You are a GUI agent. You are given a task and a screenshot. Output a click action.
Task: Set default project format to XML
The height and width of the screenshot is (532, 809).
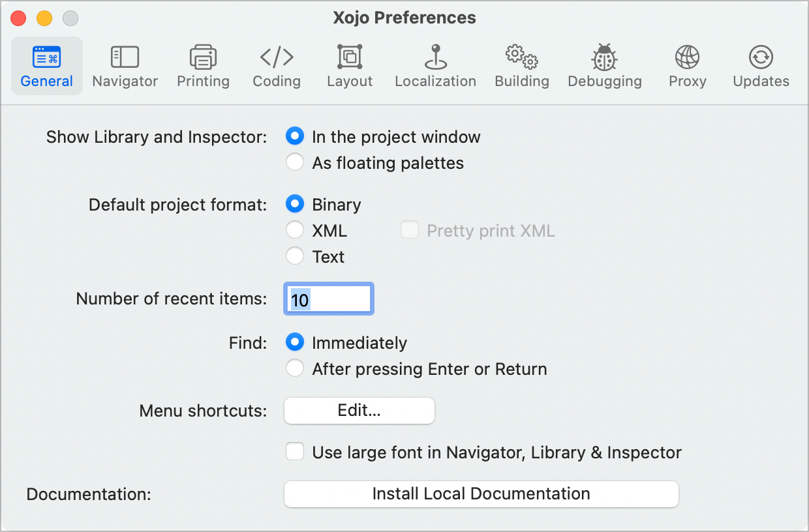295,231
